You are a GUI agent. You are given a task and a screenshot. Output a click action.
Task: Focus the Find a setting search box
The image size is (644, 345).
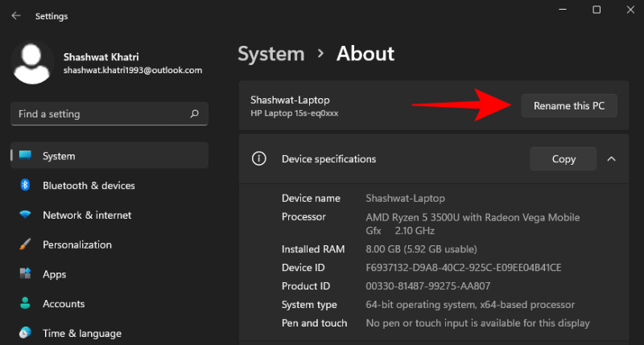101,114
